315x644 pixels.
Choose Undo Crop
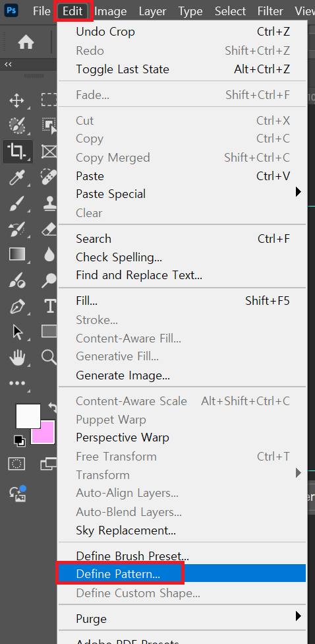coord(182,32)
